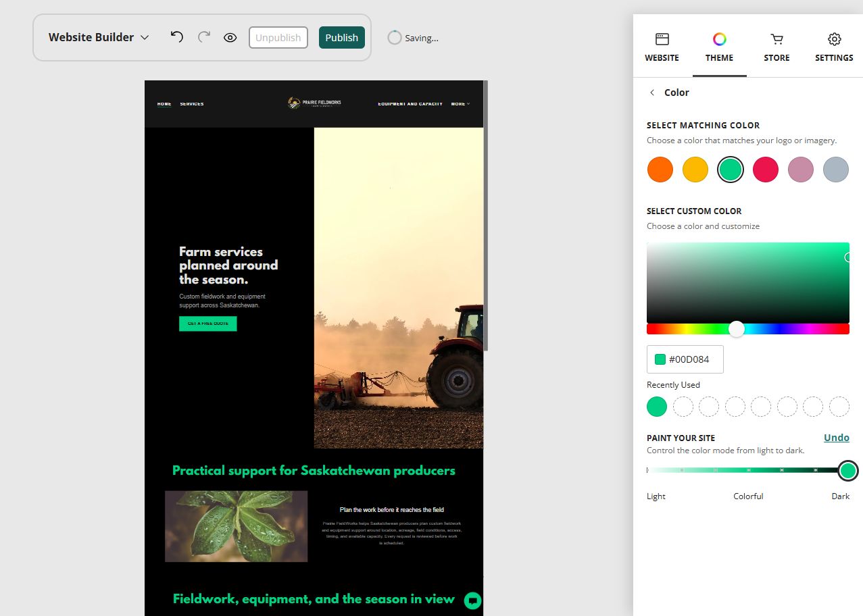
Task: Click the rainbow hue slider handle
Action: pos(737,329)
